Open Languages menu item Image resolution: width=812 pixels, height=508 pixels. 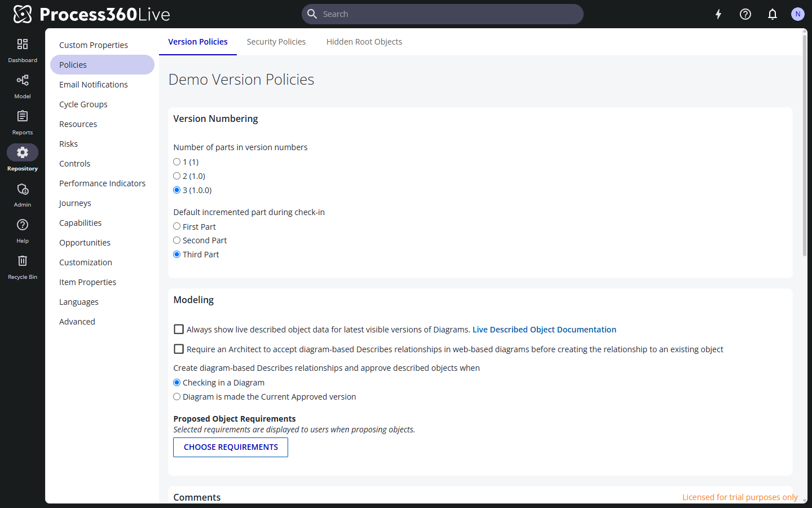tap(102, 302)
